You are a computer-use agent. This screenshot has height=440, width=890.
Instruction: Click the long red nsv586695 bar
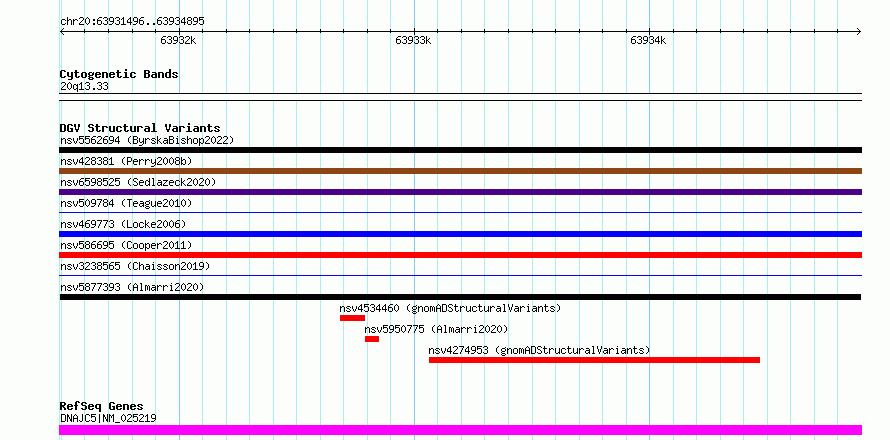[460, 255]
